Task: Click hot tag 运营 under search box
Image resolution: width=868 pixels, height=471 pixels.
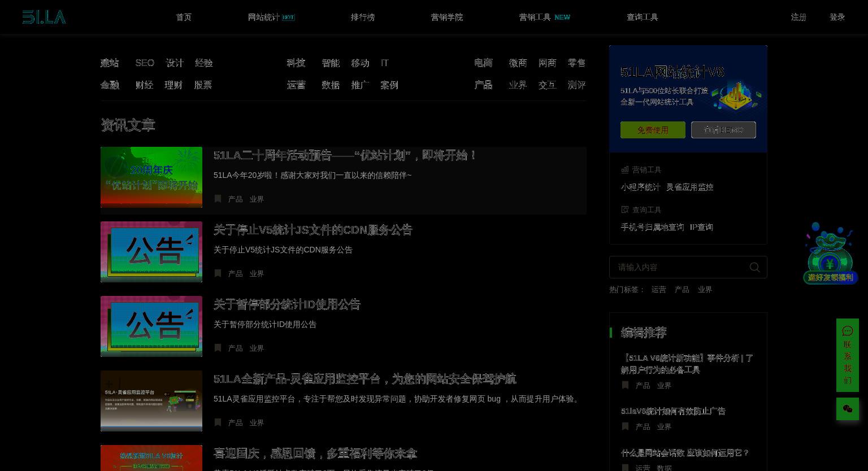Action: [x=658, y=289]
